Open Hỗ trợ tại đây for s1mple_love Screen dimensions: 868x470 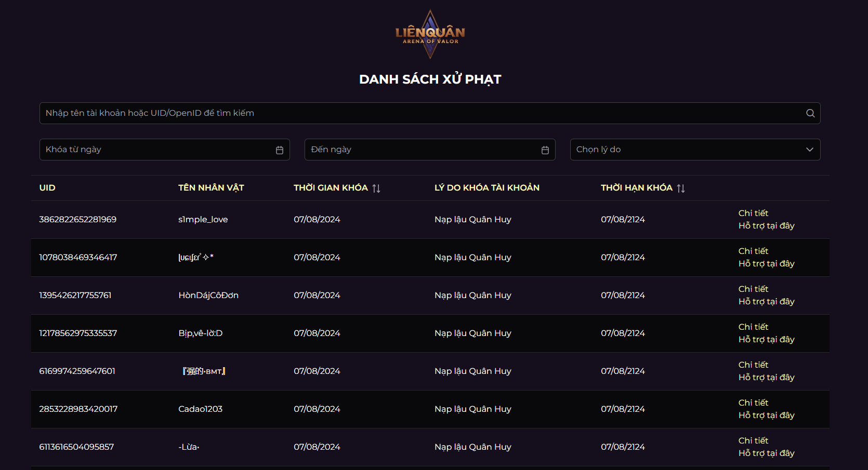coord(766,226)
